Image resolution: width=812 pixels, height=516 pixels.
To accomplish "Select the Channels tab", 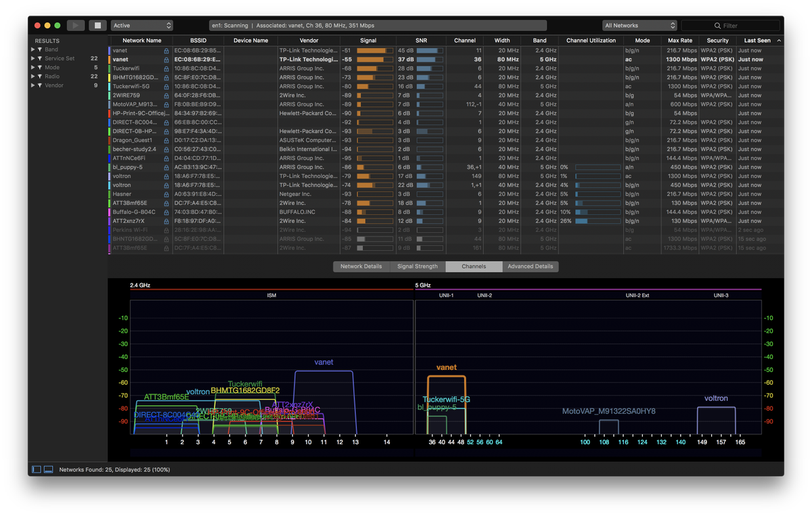I will click(x=474, y=266).
